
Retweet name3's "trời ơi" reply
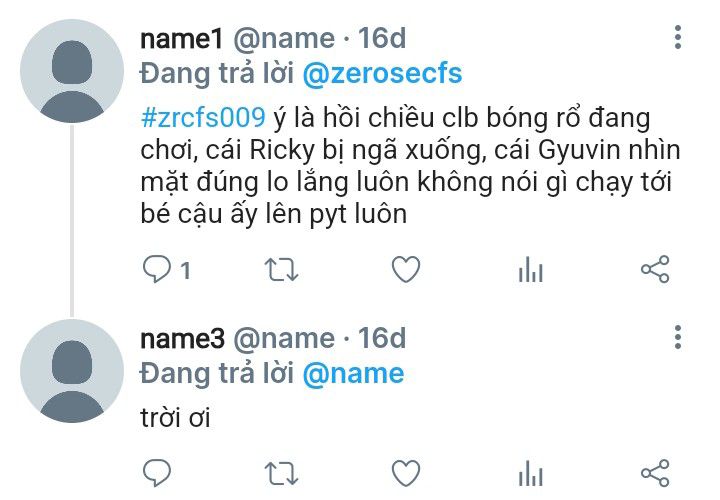tap(281, 473)
